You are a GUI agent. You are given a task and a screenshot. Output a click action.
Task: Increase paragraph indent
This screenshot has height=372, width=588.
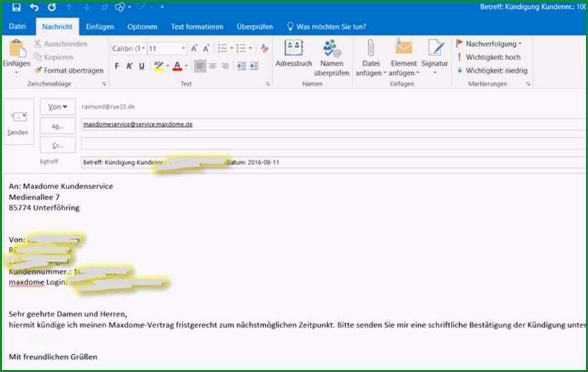254,66
